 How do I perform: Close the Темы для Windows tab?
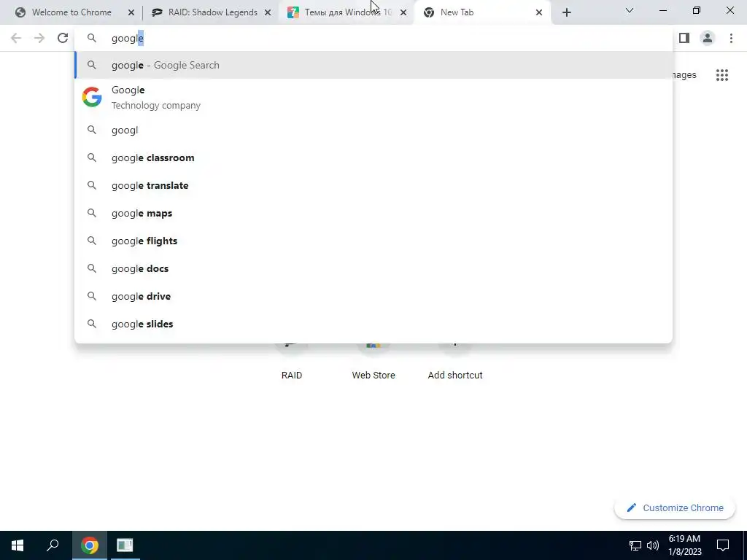(403, 13)
